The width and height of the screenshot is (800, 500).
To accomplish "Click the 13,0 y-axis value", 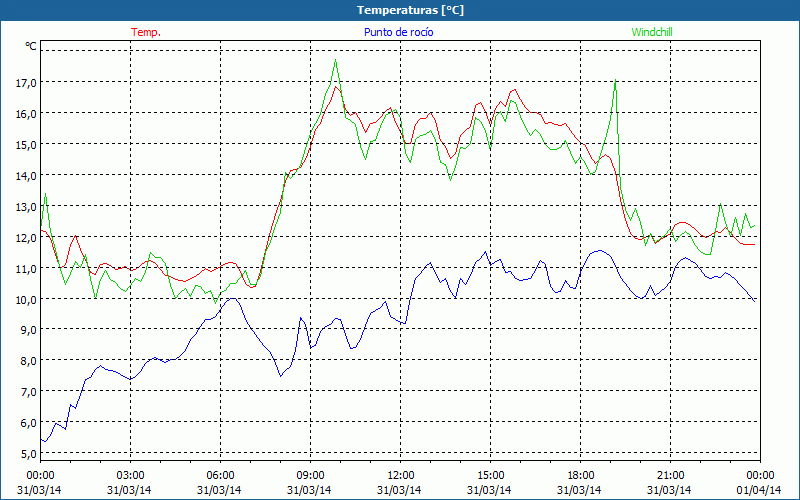I will tap(26, 206).
